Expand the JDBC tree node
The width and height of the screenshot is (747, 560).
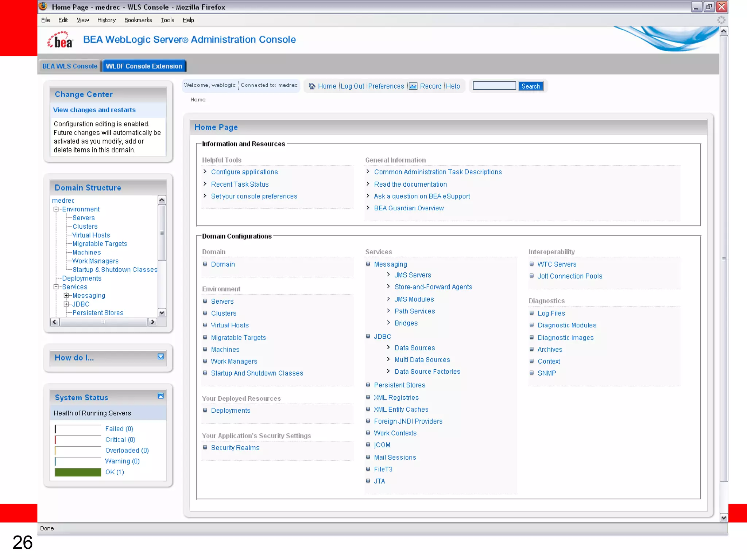(66, 304)
